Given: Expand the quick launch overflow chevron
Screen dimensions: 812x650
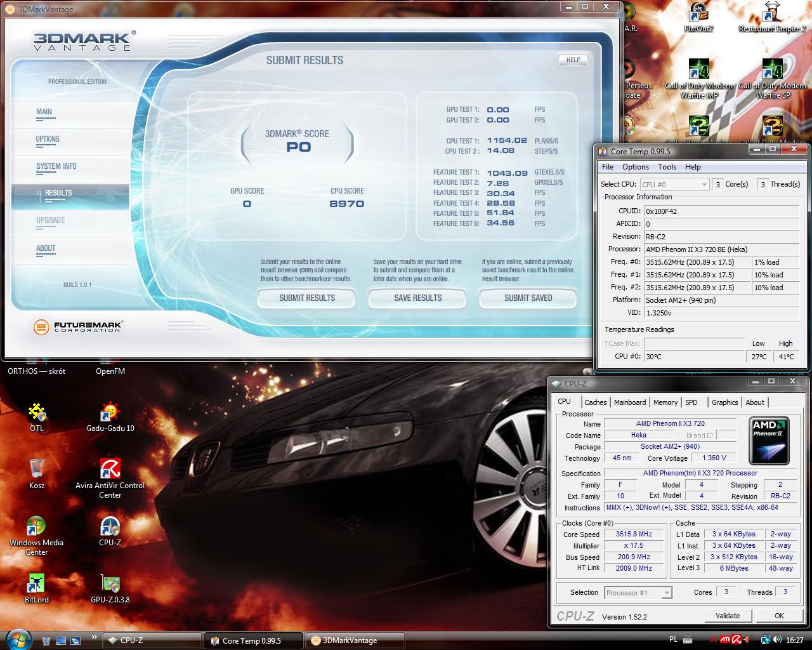Looking at the screenshot, I should (95, 637).
